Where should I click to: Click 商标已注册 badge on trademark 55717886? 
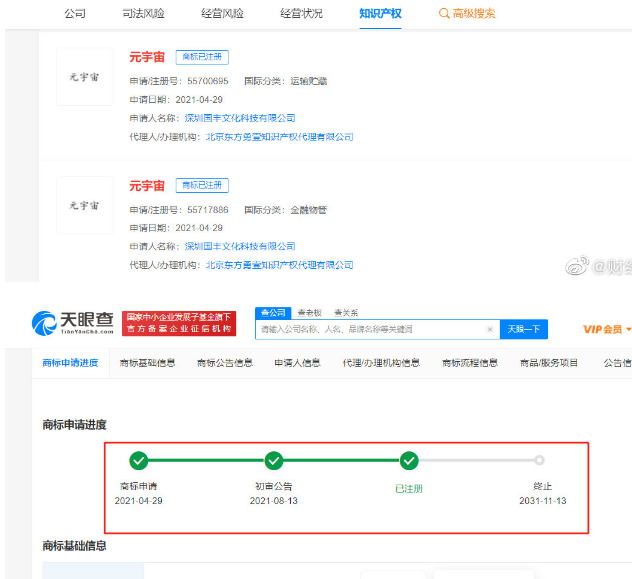(202, 185)
